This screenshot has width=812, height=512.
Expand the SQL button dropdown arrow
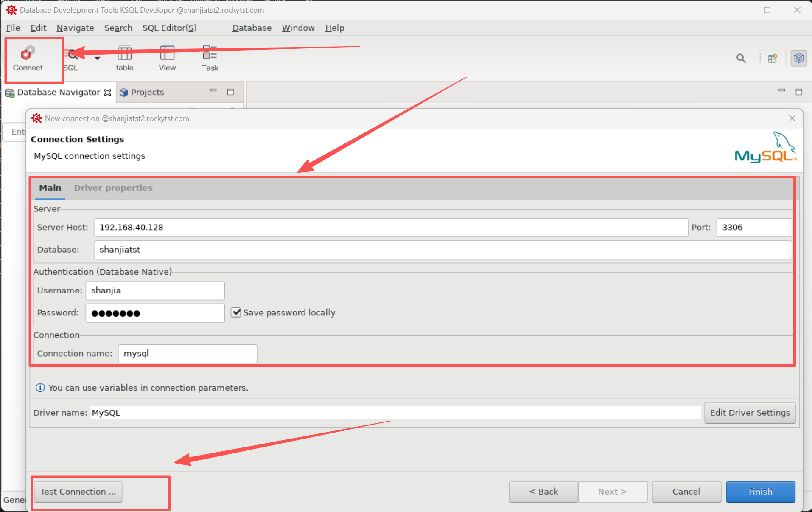[x=98, y=58]
